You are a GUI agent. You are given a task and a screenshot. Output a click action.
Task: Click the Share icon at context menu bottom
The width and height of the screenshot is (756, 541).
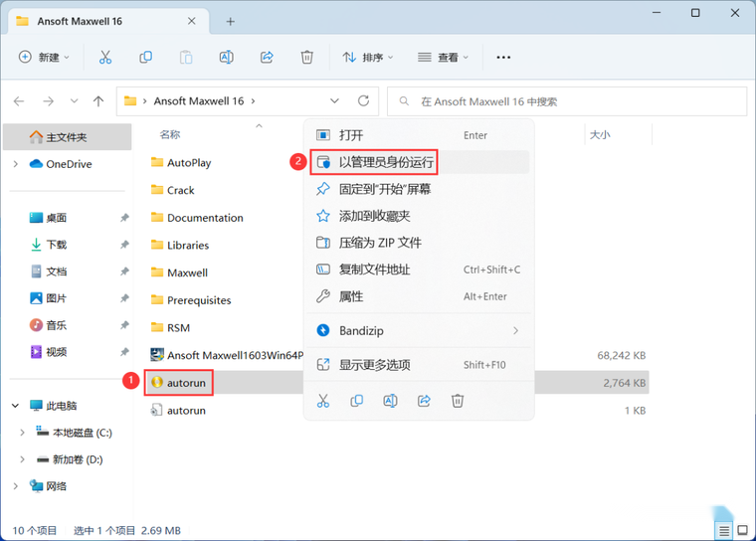424,401
